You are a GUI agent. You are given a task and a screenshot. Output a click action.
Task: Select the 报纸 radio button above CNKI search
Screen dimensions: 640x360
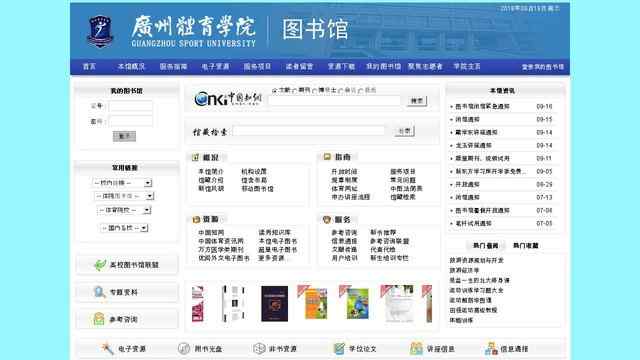(x=360, y=91)
